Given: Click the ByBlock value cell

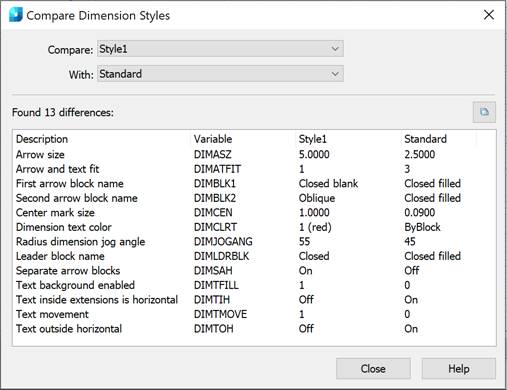Looking at the screenshot, I should click(422, 227).
